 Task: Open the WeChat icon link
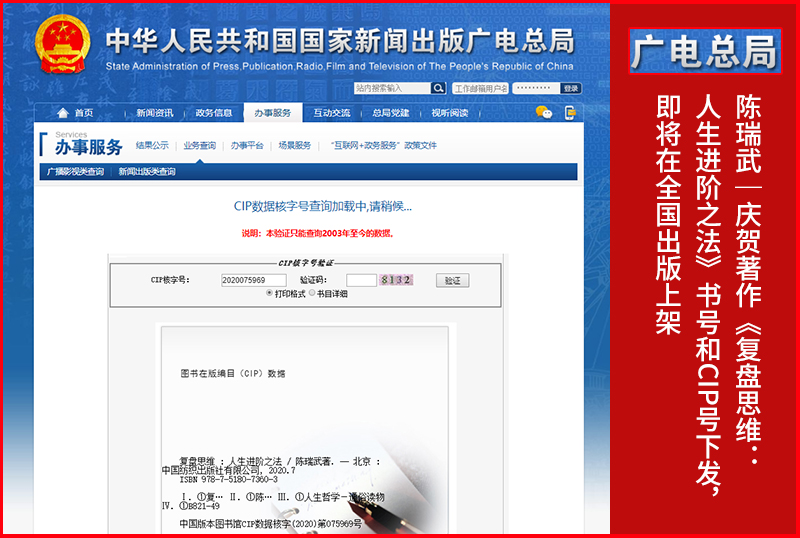(544, 113)
